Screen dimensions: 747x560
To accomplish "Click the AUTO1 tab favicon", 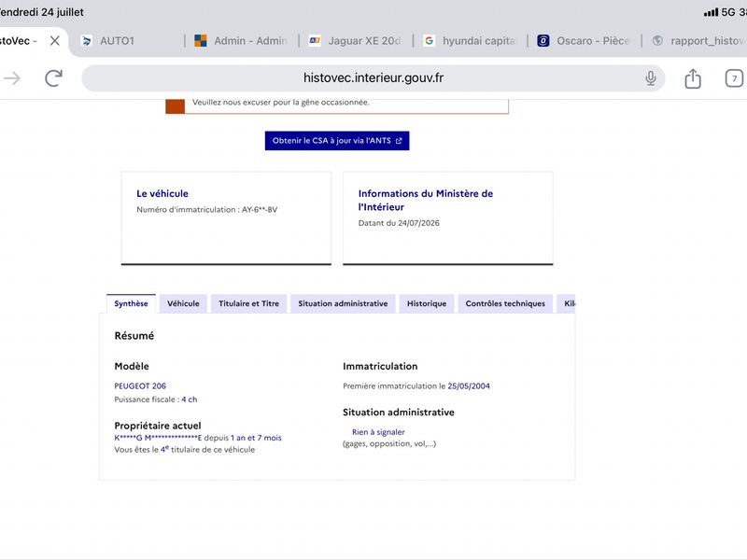I will click(87, 41).
